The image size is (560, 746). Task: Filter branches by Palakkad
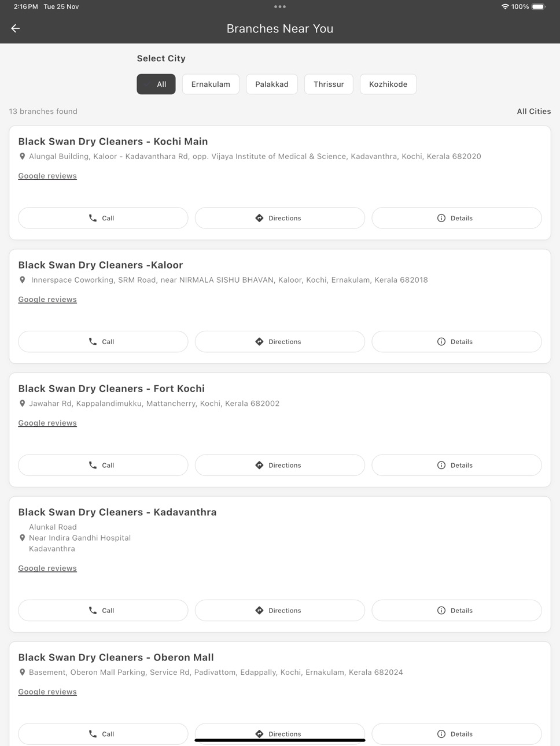[x=272, y=84]
